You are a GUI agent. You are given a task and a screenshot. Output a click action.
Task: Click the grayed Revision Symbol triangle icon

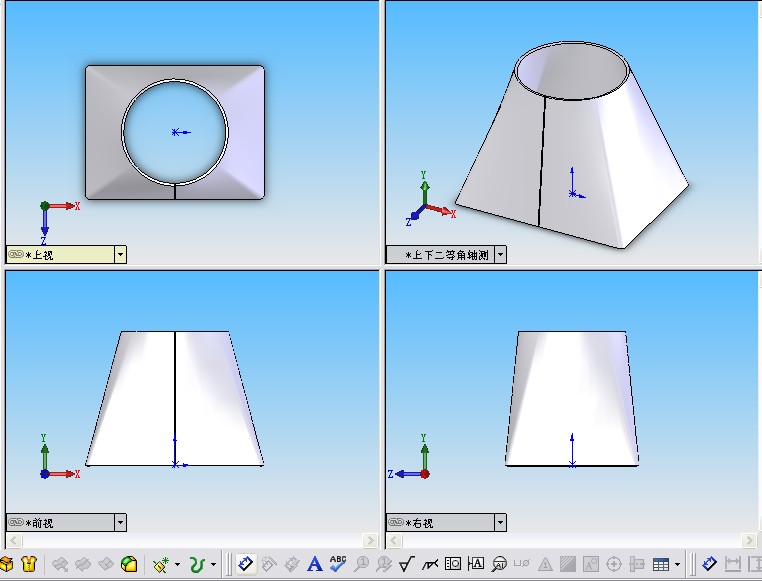[x=545, y=564]
